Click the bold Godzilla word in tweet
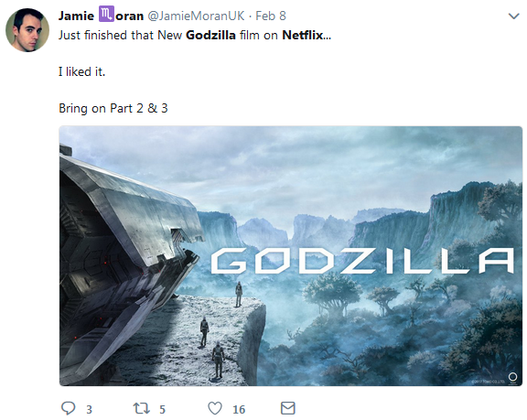This screenshot has width=527, height=420. (210, 35)
